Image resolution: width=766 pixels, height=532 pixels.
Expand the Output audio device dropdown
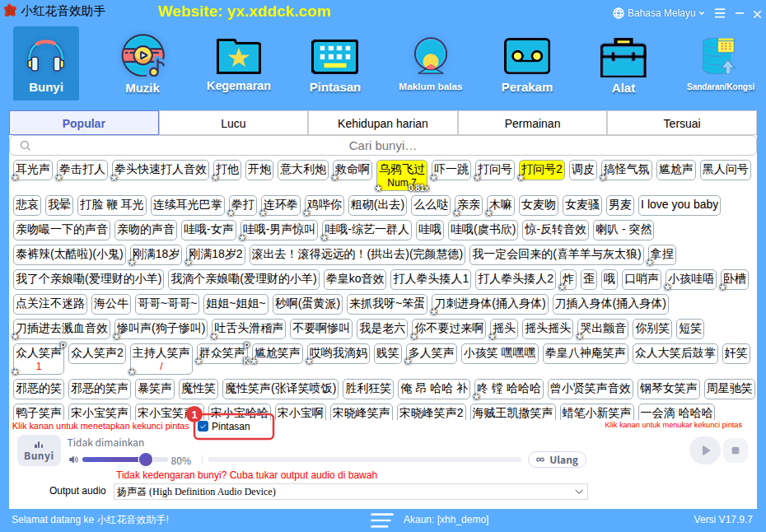(x=351, y=492)
